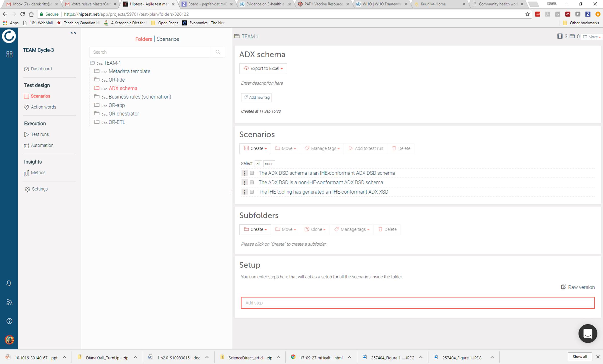Open Automation in the sidebar
This screenshot has width=603, height=364.
(x=39, y=145)
